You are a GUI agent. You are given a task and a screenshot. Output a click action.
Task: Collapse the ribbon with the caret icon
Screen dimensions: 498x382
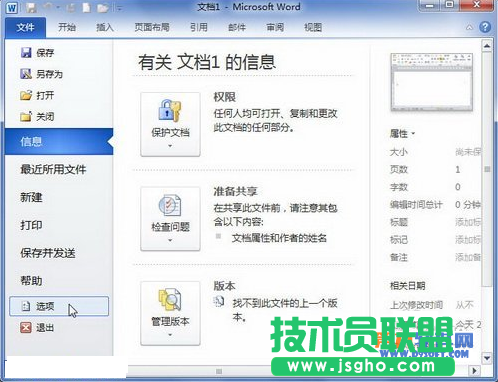[x=469, y=27]
